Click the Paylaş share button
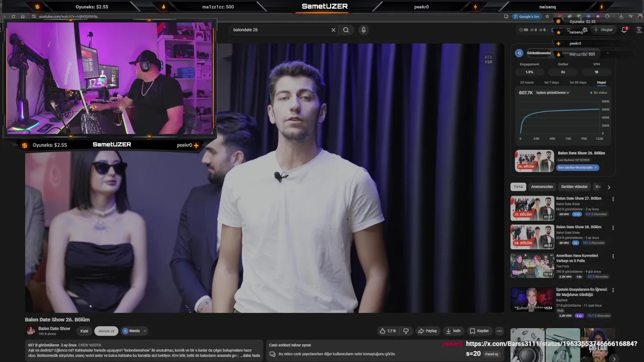This screenshot has height=362, width=644. [427, 331]
